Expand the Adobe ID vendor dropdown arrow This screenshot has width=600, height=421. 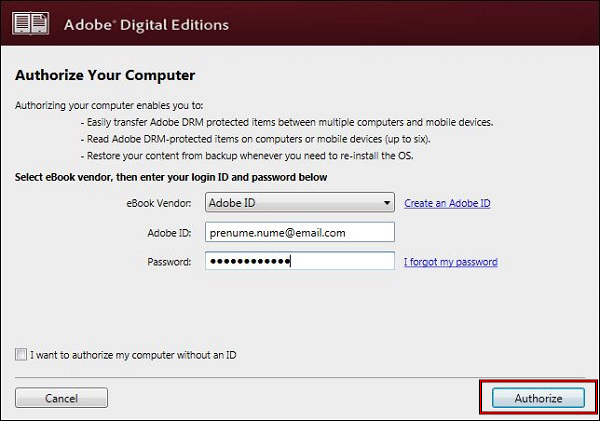tap(387, 203)
